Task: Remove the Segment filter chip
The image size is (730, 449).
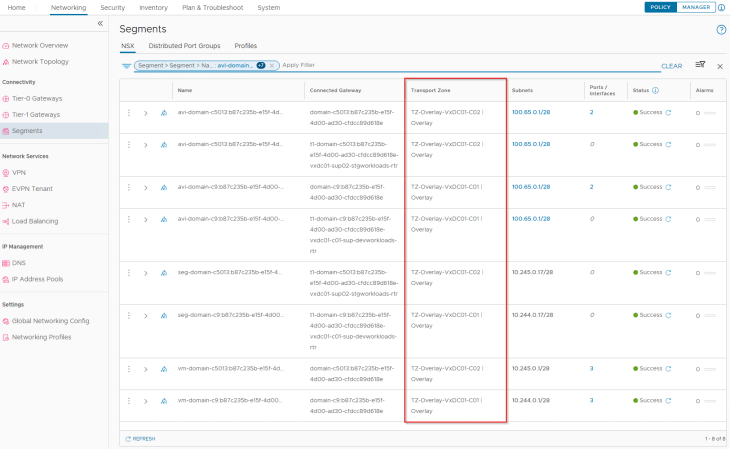Action: 272,66
